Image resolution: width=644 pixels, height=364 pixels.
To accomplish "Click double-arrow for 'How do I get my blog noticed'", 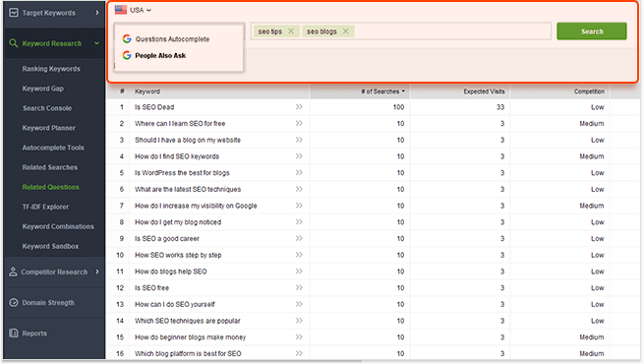I will pyautogui.click(x=299, y=222).
